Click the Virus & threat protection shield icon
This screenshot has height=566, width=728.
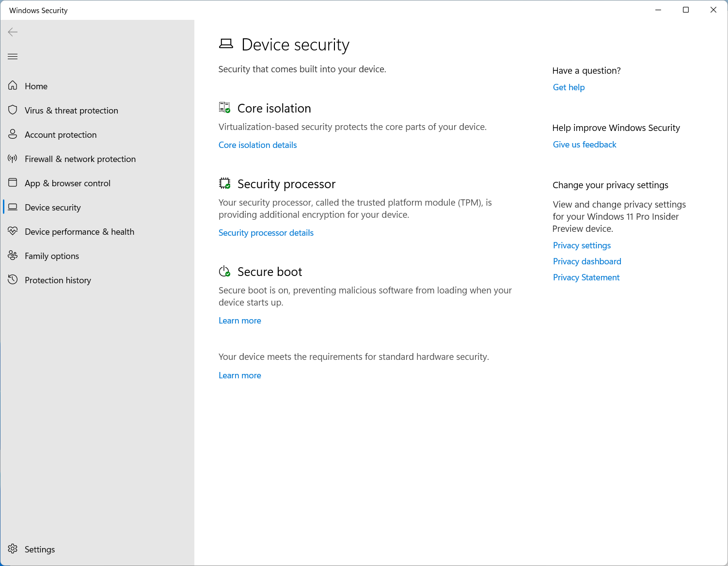tap(13, 110)
